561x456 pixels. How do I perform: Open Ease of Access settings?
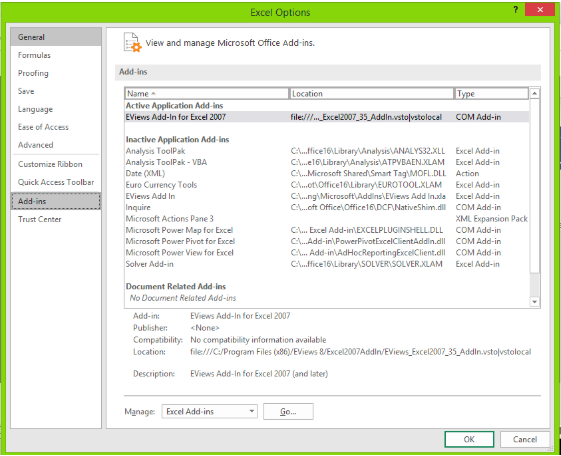56,127
